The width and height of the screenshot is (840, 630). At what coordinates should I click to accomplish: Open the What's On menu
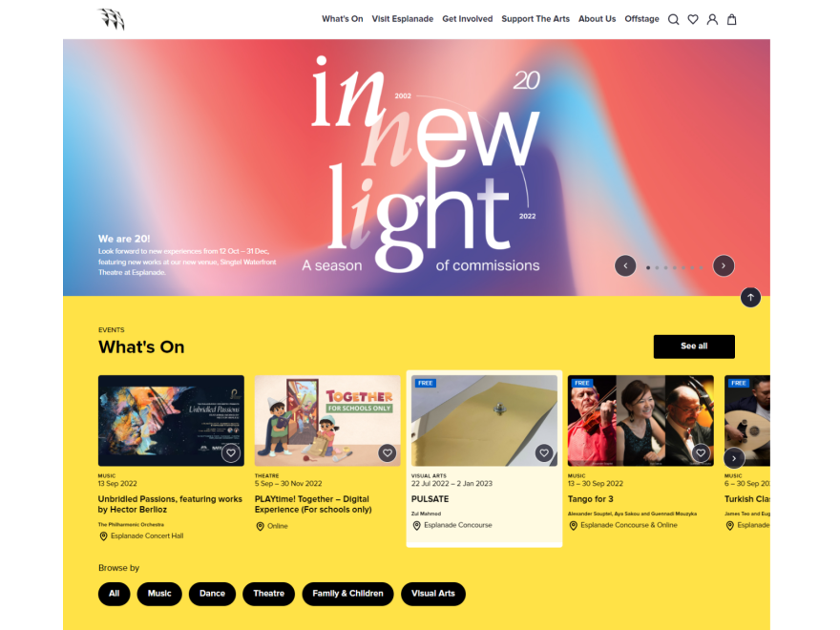click(x=343, y=19)
